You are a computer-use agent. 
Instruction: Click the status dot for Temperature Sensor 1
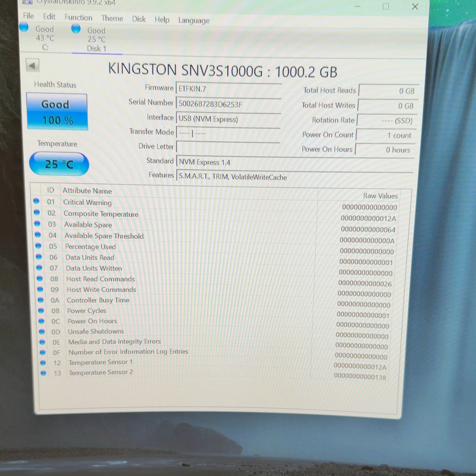43,362
